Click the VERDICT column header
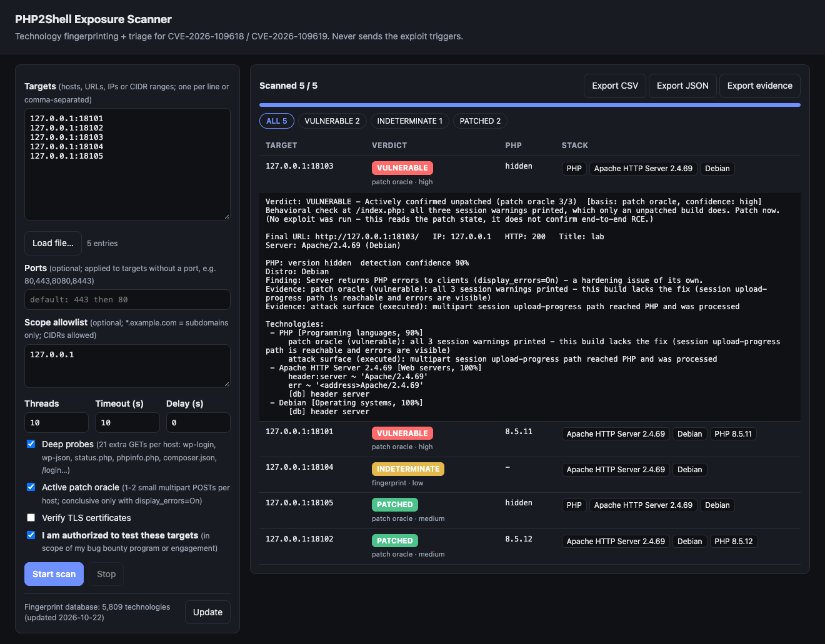This screenshot has width=825, height=644. pos(389,146)
